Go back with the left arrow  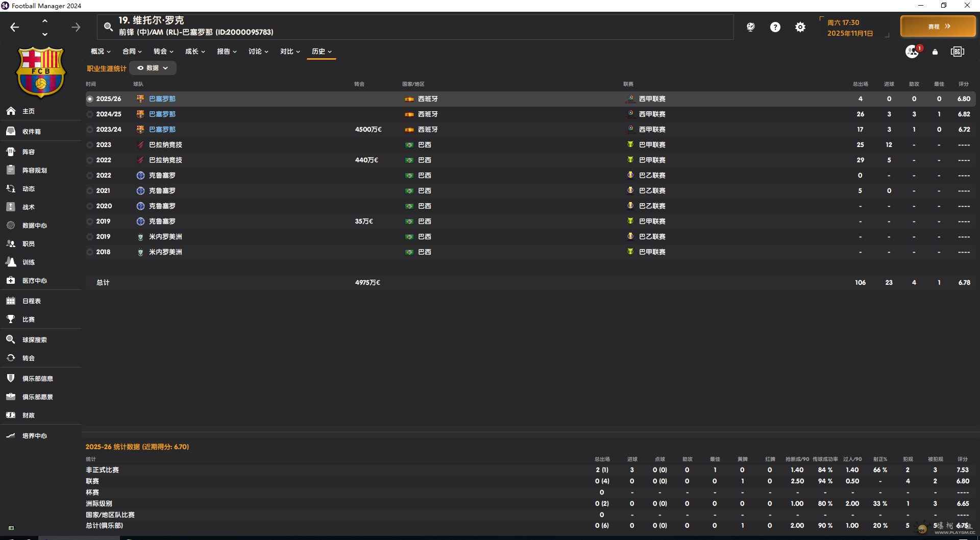[15, 27]
